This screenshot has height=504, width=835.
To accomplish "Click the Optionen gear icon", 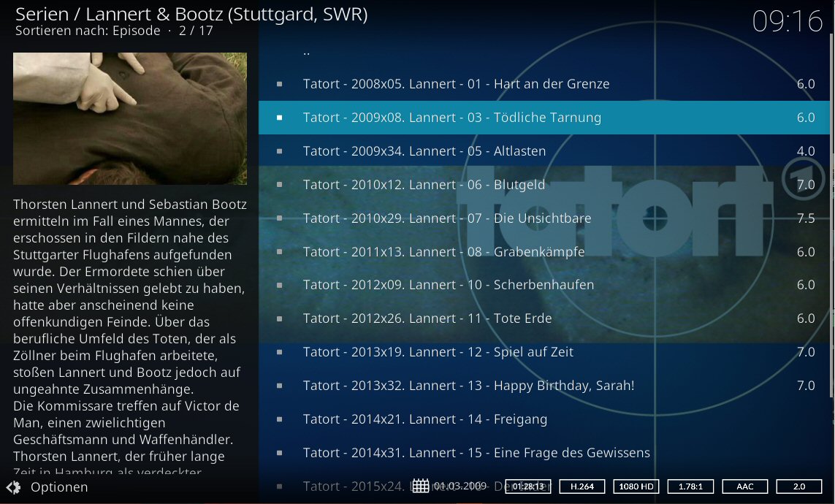I will pos(13,487).
